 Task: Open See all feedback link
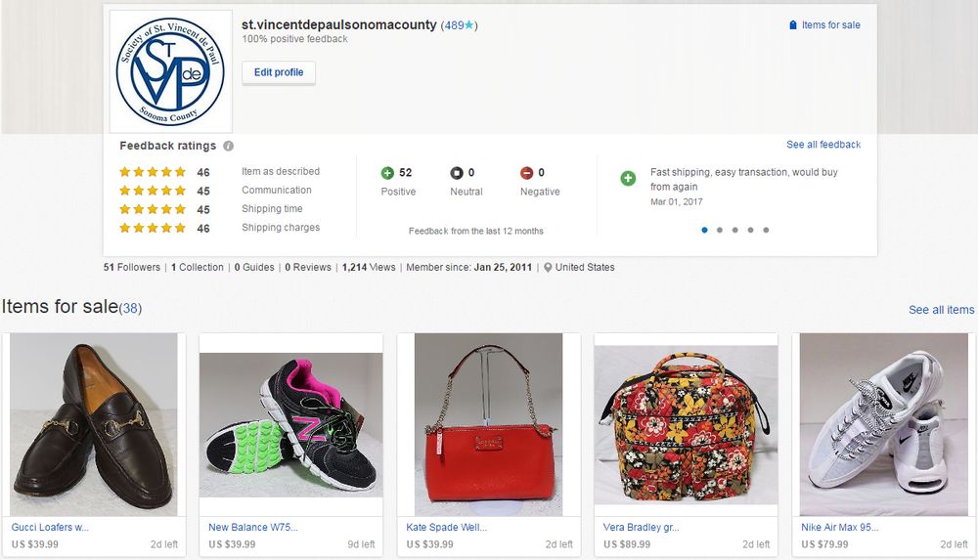click(823, 144)
